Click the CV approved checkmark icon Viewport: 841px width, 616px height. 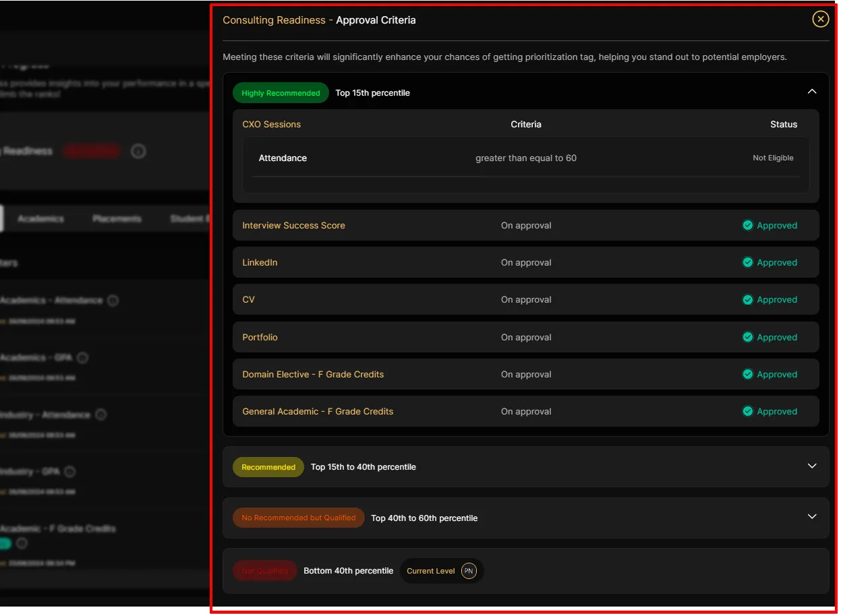click(x=747, y=300)
